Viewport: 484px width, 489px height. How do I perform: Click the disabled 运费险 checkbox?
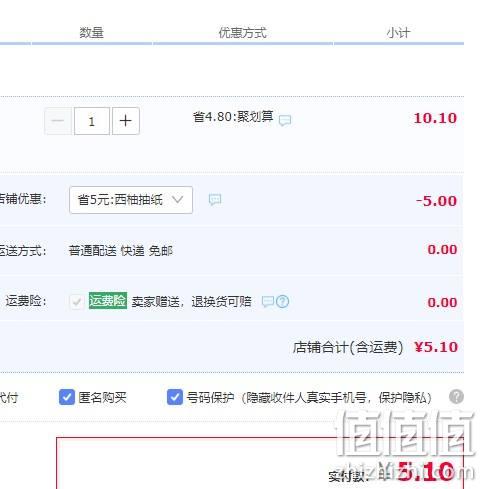[x=77, y=302]
